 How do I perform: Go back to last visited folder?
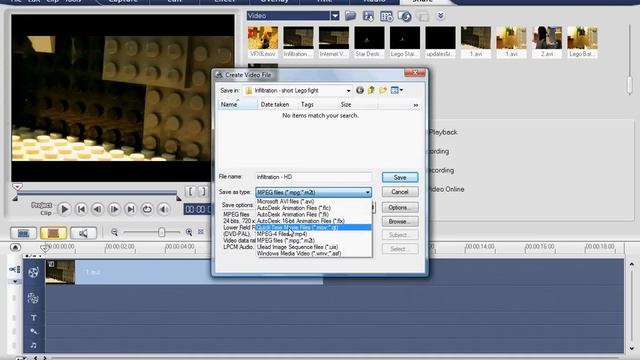(x=360, y=90)
